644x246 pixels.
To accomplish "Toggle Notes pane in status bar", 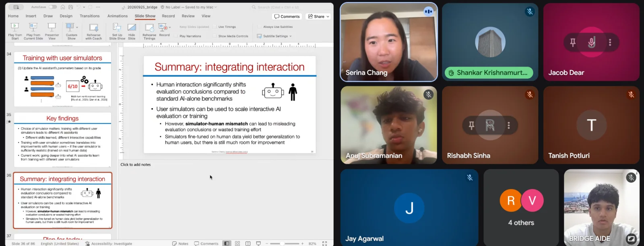I will click(x=180, y=244).
